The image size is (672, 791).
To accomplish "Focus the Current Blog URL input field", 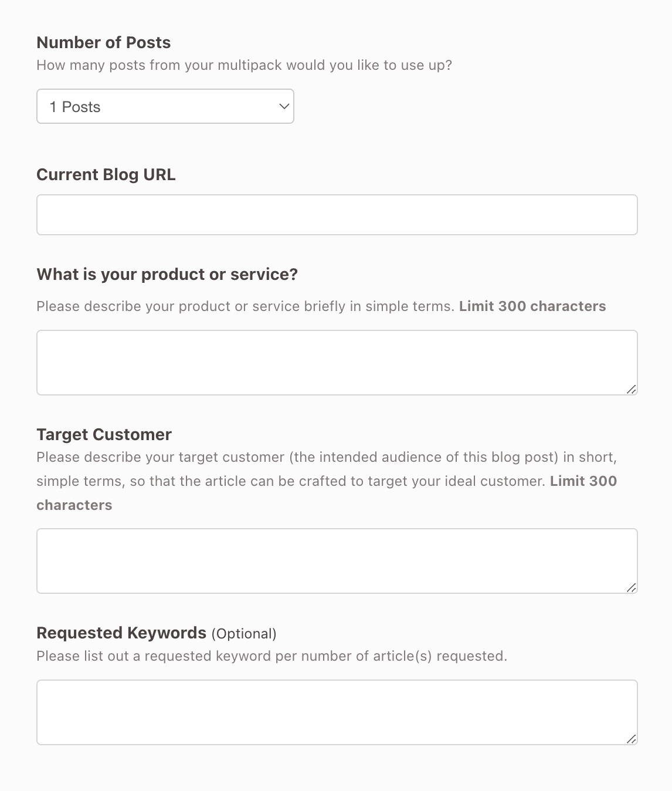I will [337, 215].
